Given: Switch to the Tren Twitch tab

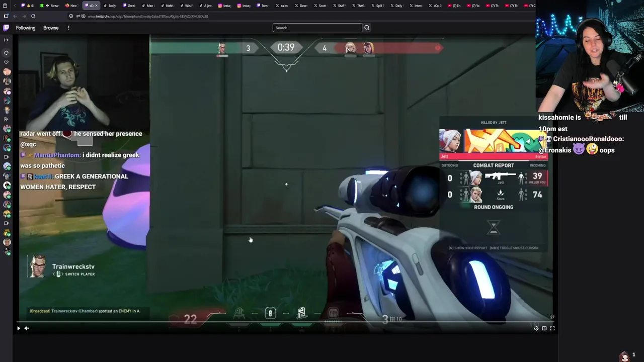Looking at the screenshot, I should pyautogui.click(x=263, y=6).
